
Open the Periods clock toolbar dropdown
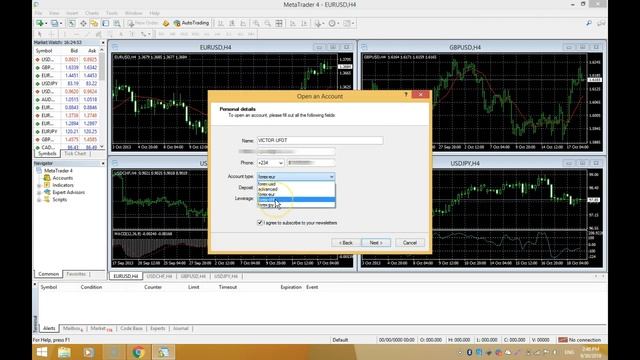pyautogui.click(x=333, y=23)
